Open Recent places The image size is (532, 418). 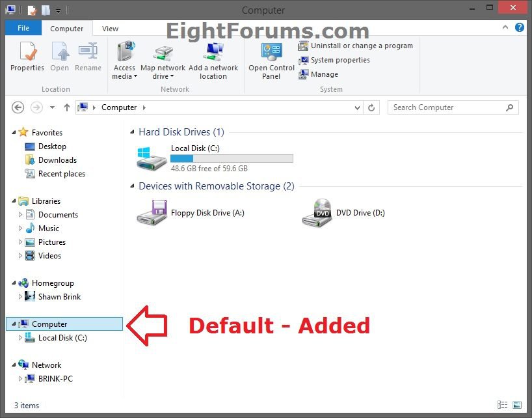[x=62, y=174]
